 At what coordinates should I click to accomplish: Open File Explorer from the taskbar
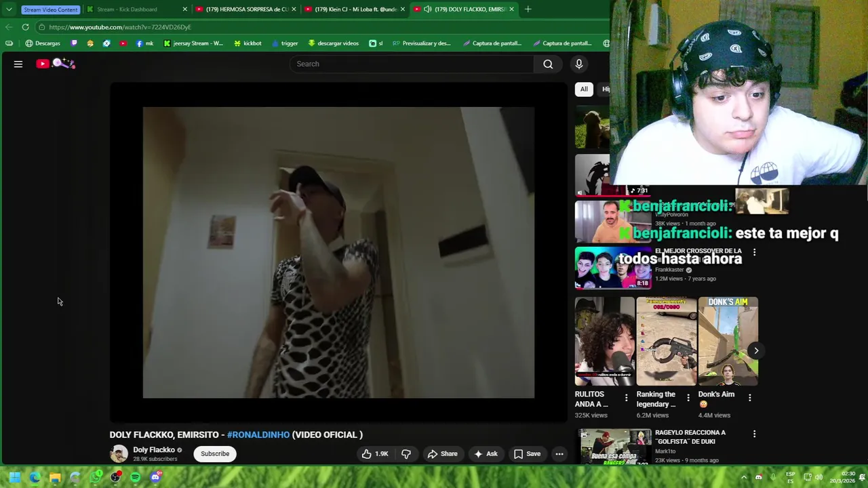[x=55, y=477]
